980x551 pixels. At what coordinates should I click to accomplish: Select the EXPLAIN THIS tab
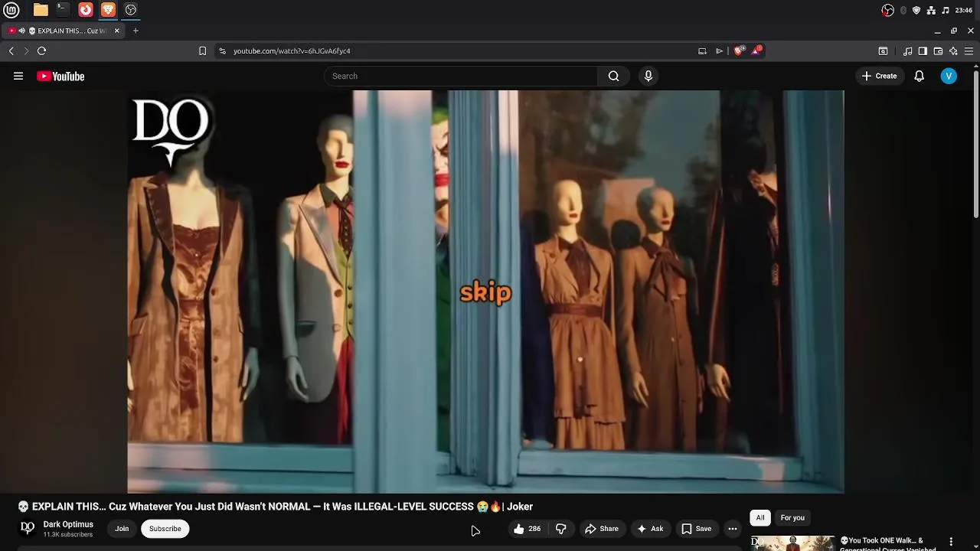point(64,31)
